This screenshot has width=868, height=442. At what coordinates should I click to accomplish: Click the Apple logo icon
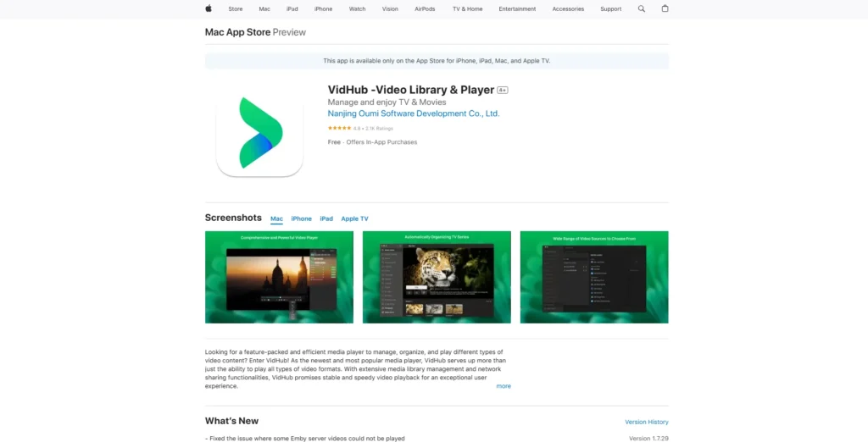coord(209,8)
